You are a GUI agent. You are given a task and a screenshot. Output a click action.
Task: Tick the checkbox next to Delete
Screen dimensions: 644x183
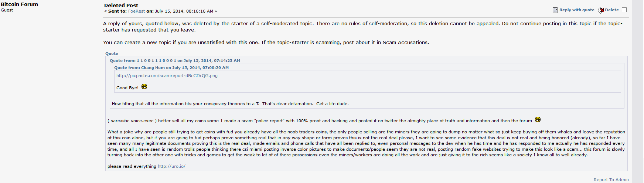[624, 10]
